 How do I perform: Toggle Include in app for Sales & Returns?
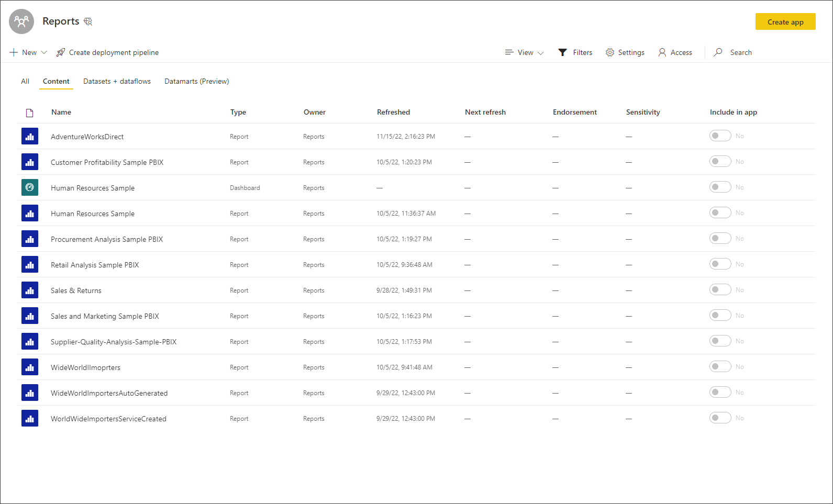(x=720, y=290)
